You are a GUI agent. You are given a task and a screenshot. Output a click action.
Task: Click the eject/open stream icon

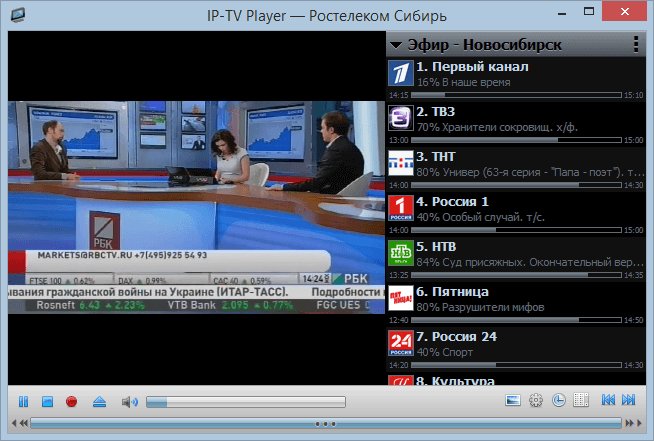[x=99, y=401]
